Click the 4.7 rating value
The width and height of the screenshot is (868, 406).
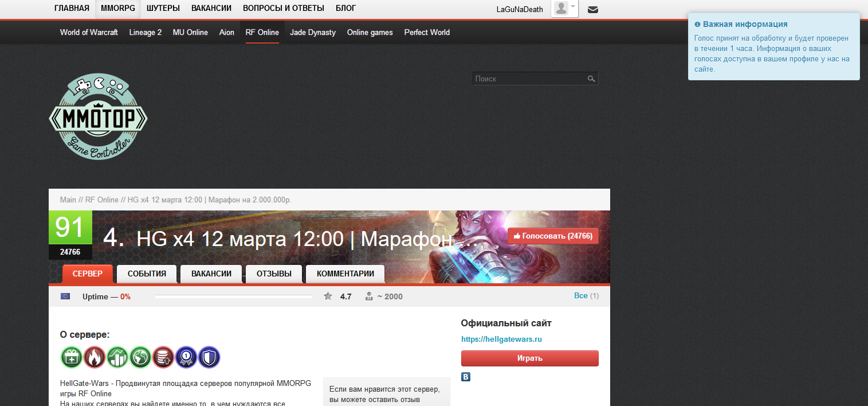click(x=345, y=296)
